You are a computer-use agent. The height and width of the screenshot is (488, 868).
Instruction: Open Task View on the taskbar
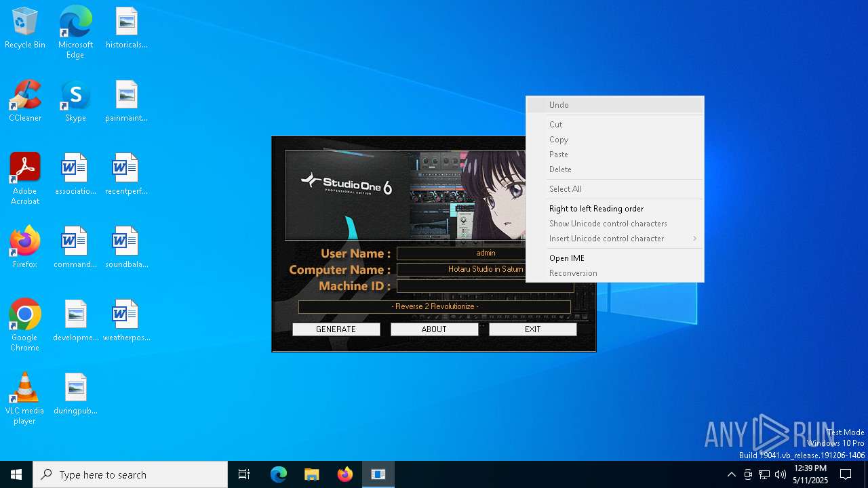pos(244,474)
